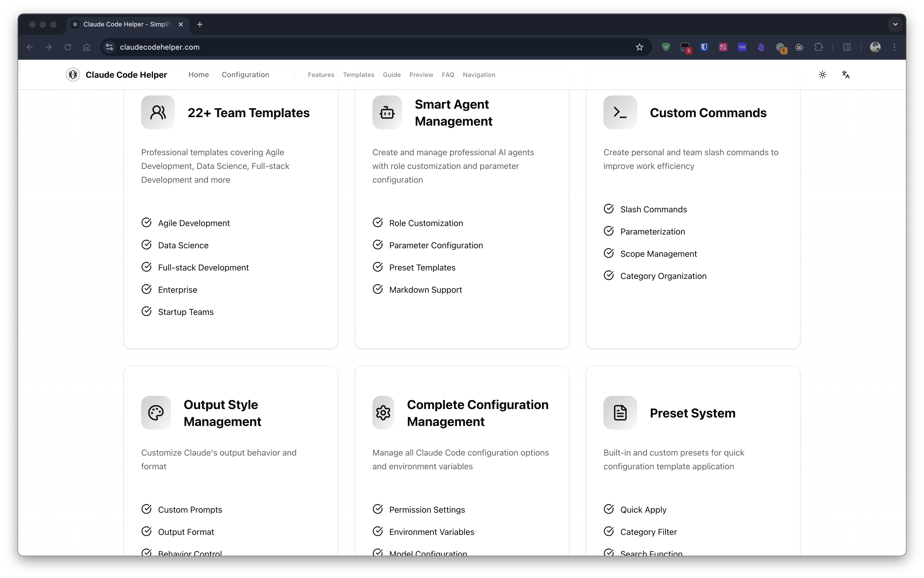The image size is (924, 578).
Task: Navigate forward in browser history
Action: (x=49, y=47)
